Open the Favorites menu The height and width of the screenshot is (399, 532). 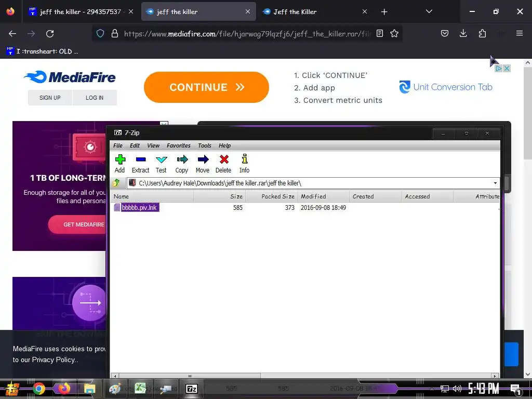[x=179, y=145]
